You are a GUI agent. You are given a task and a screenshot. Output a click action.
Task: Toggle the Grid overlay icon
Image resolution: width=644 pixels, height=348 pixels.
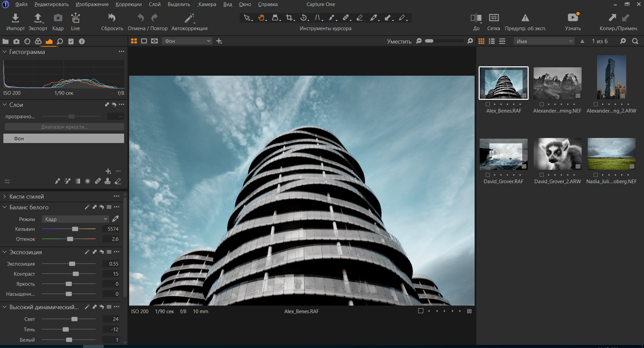coord(493,18)
